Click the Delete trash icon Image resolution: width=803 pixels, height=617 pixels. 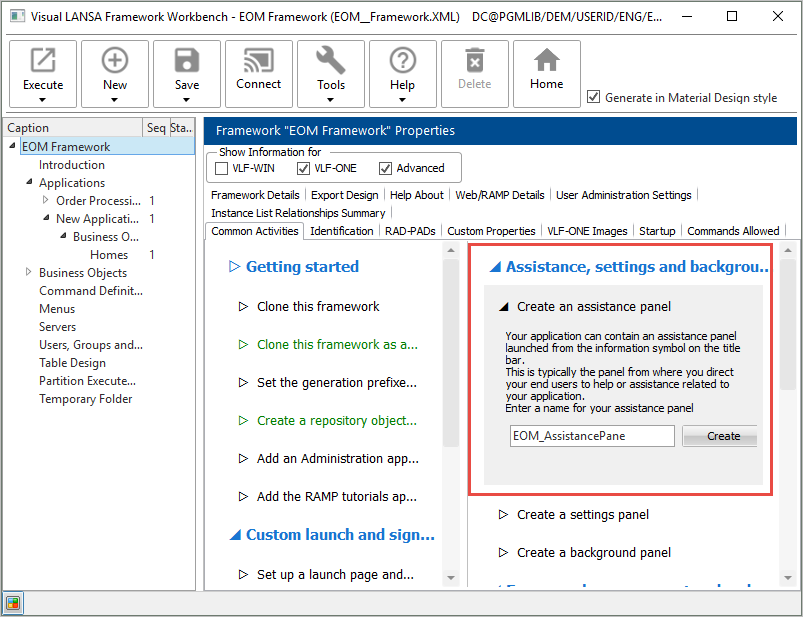pyautogui.click(x=475, y=60)
